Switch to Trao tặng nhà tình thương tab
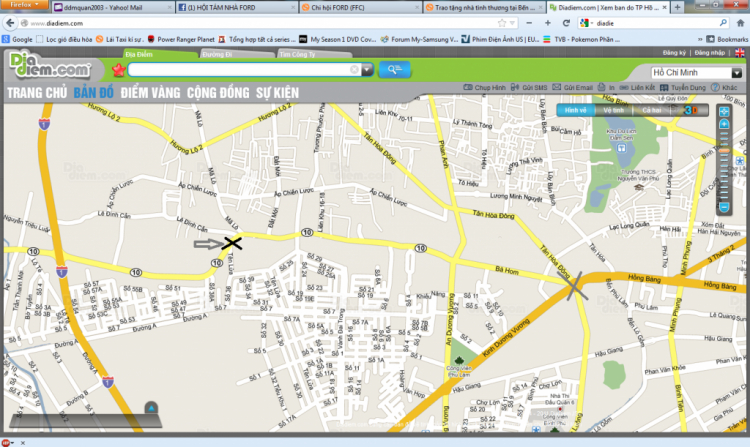 click(484, 7)
